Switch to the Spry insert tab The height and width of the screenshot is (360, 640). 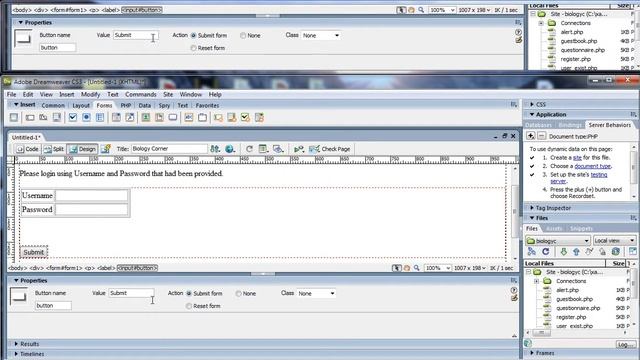point(164,105)
